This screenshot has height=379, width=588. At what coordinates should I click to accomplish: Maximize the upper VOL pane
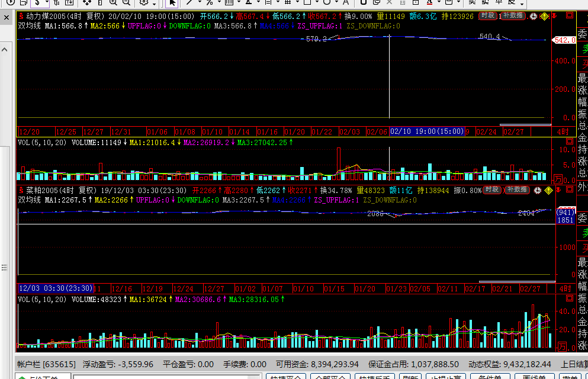(570, 142)
